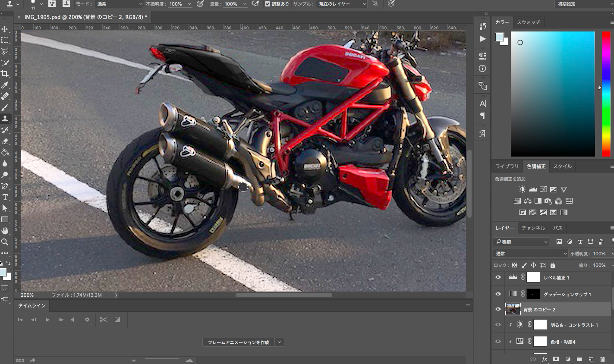Select the Horizontal Type tool
This screenshot has height=364, width=614.
tap(5, 197)
